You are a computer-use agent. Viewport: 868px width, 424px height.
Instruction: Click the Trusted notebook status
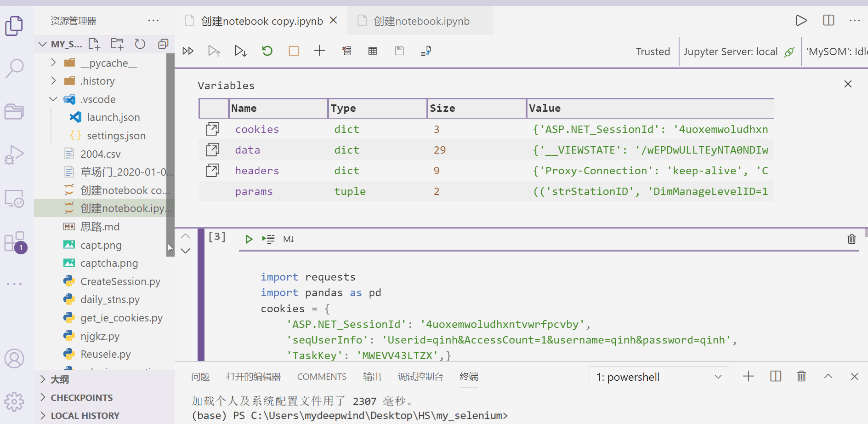point(652,52)
